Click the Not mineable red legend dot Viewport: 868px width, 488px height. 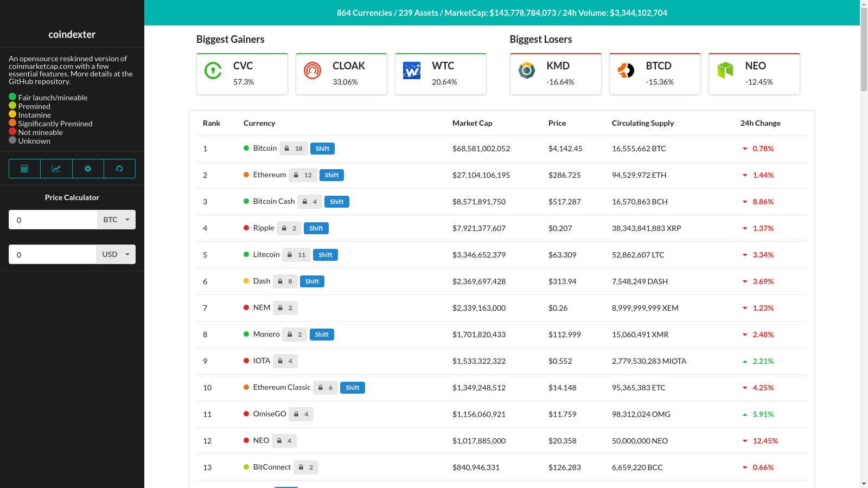12,131
